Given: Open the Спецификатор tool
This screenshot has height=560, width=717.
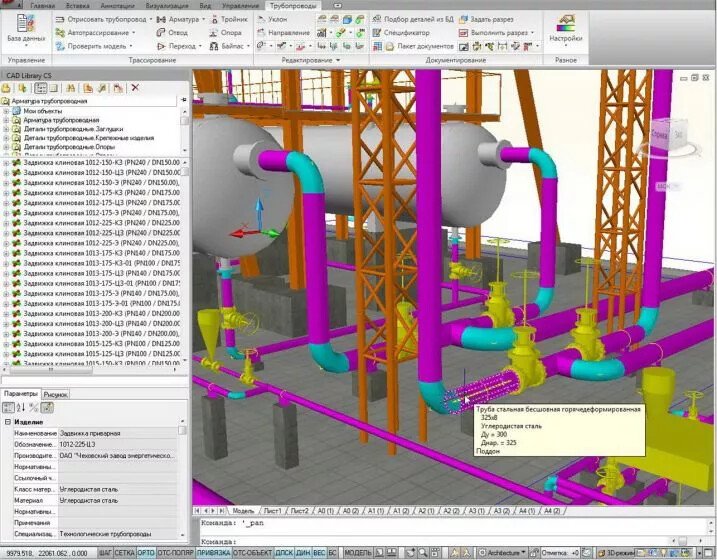Looking at the screenshot, I should 401,33.
